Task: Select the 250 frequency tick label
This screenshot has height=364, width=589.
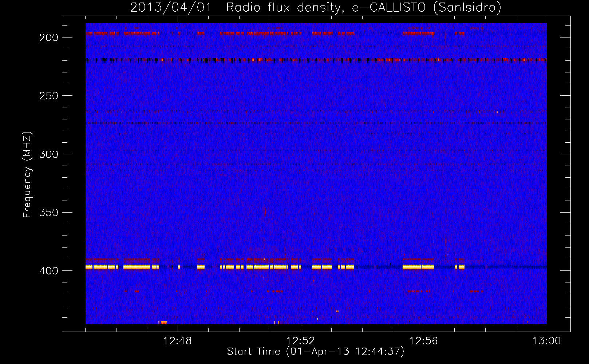Action: pyautogui.click(x=49, y=96)
